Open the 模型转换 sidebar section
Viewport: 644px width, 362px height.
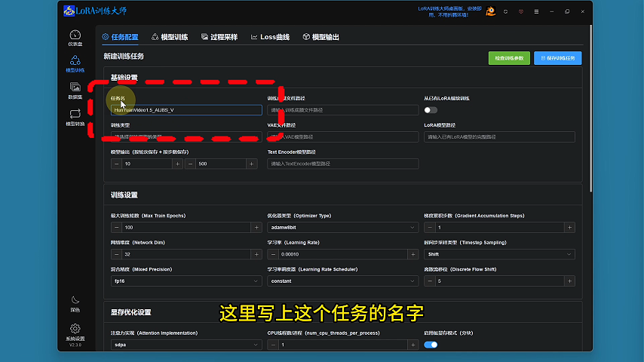tap(75, 118)
